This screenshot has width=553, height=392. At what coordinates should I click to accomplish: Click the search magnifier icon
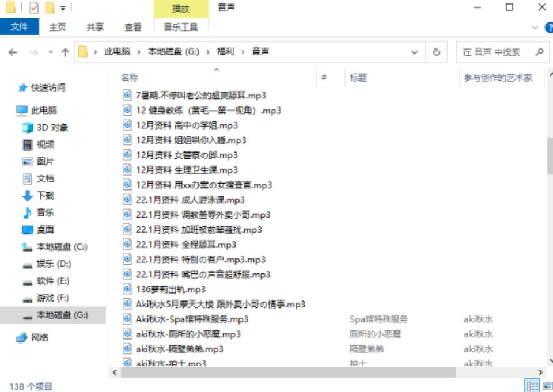[539, 52]
